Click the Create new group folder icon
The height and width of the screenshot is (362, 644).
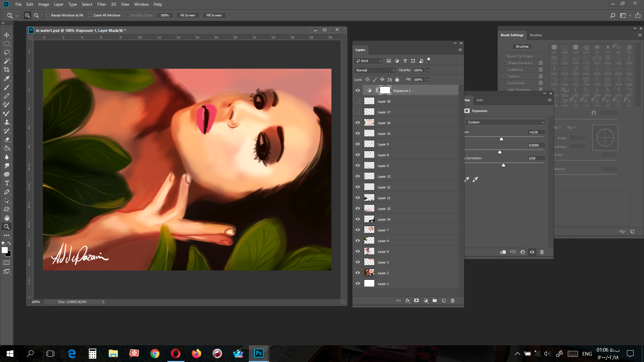435,301
